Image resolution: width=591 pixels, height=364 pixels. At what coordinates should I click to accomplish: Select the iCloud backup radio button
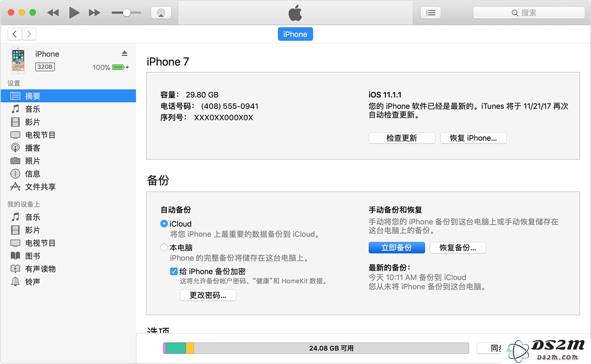pyautogui.click(x=164, y=224)
